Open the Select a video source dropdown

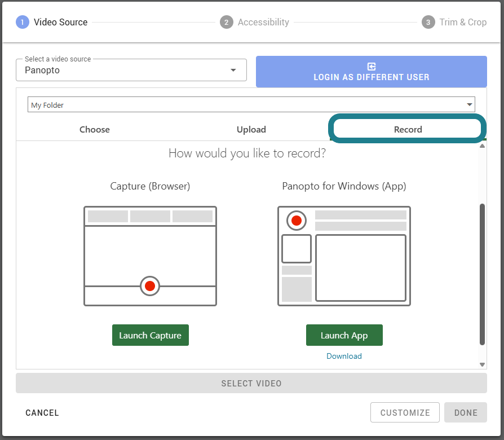coord(131,70)
